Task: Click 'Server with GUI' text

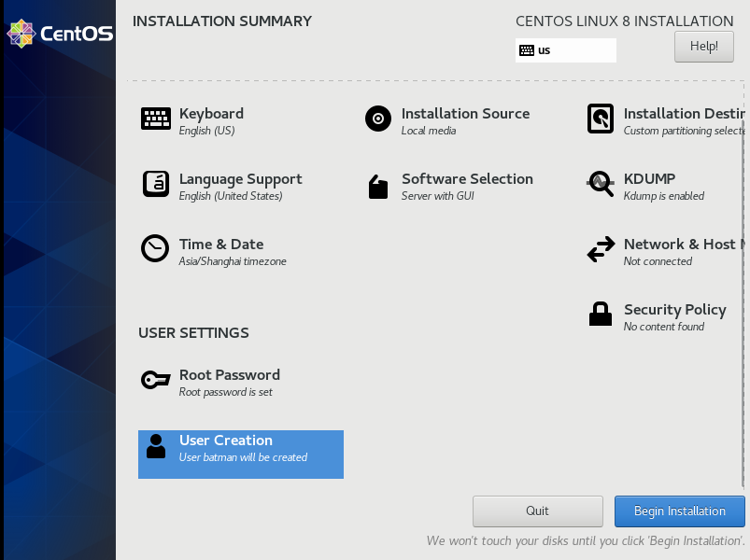Action: (438, 196)
